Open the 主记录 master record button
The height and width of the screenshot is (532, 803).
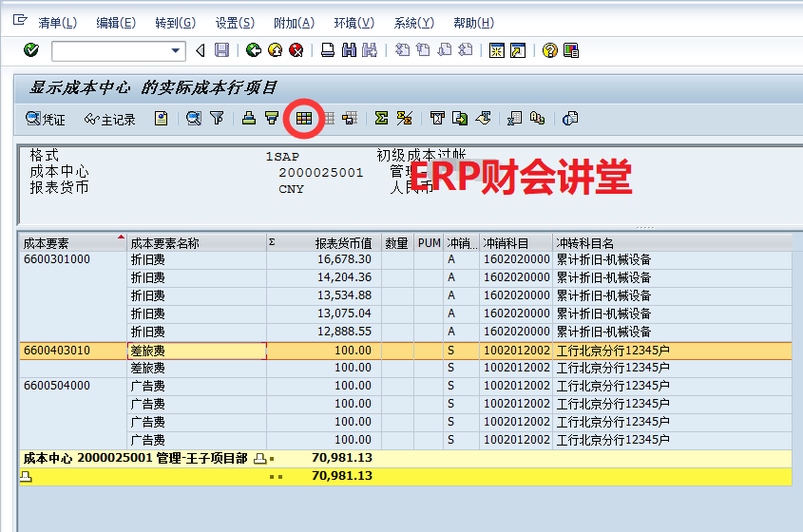click(x=109, y=119)
